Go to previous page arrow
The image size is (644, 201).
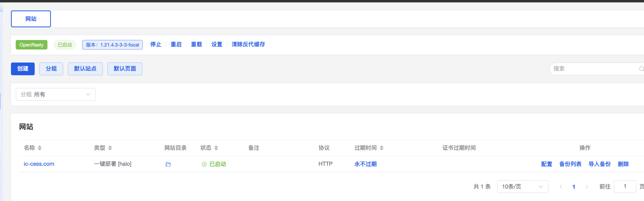point(561,186)
